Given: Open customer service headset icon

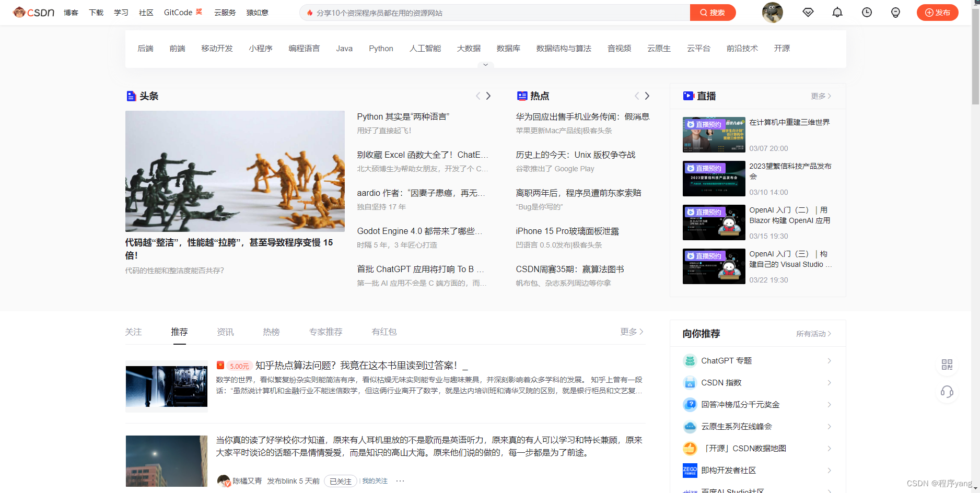Looking at the screenshot, I should pyautogui.click(x=947, y=392).
